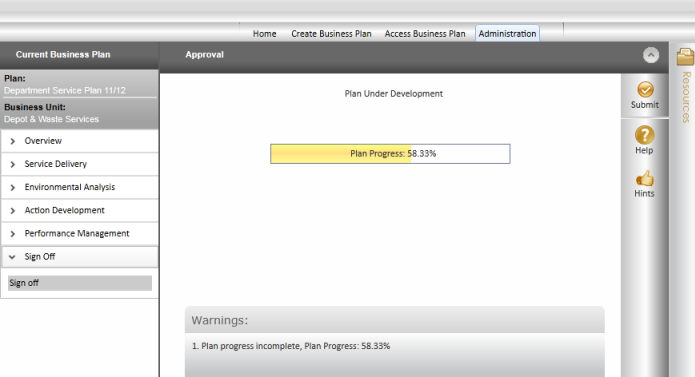Expand Service Delivery chevron
The image size is (695, 377).
[x=12, y=164]
